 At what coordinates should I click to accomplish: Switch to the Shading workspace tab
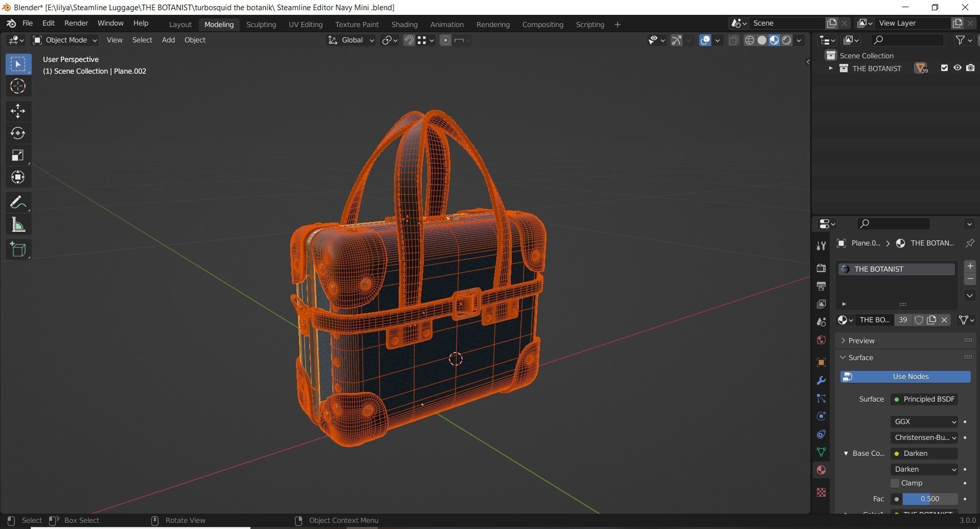coord(404,25)
